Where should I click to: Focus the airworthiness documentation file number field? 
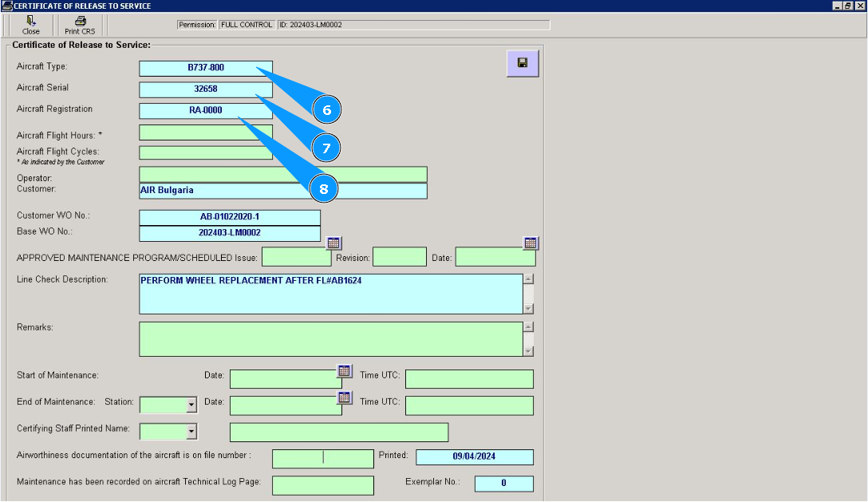click(x=323, y=459)
